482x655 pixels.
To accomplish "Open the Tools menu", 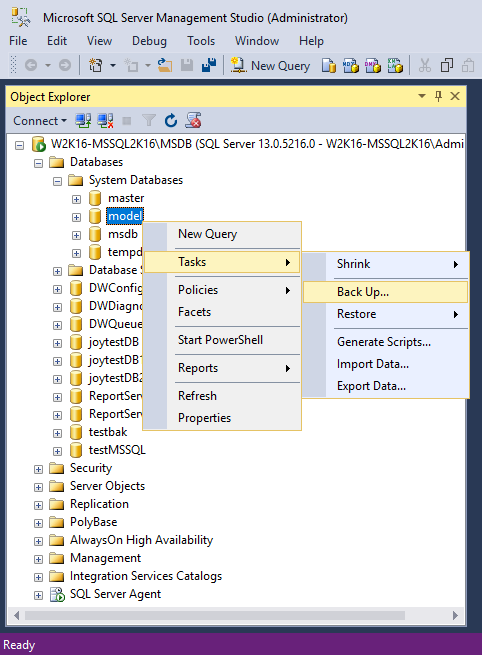I will point(201,41).
